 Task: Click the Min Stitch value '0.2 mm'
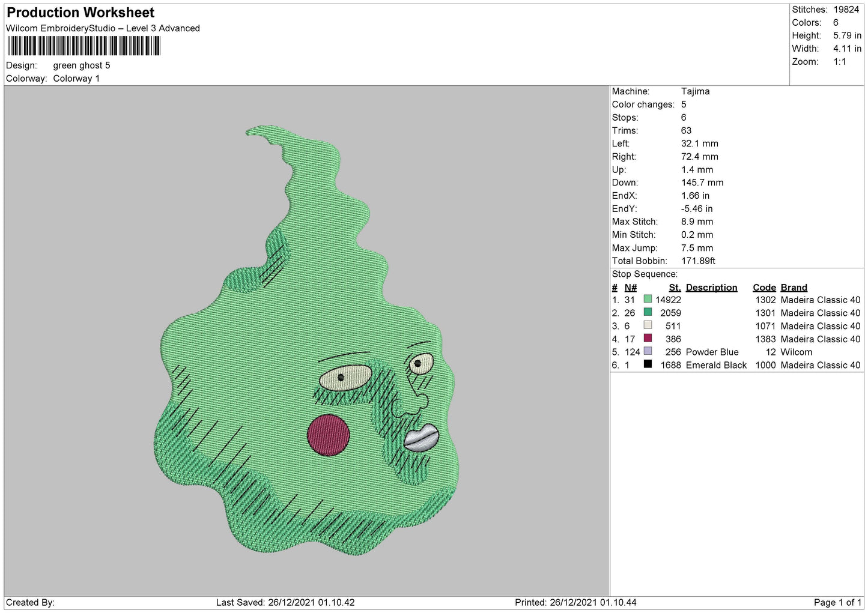[x=697, y=235]
